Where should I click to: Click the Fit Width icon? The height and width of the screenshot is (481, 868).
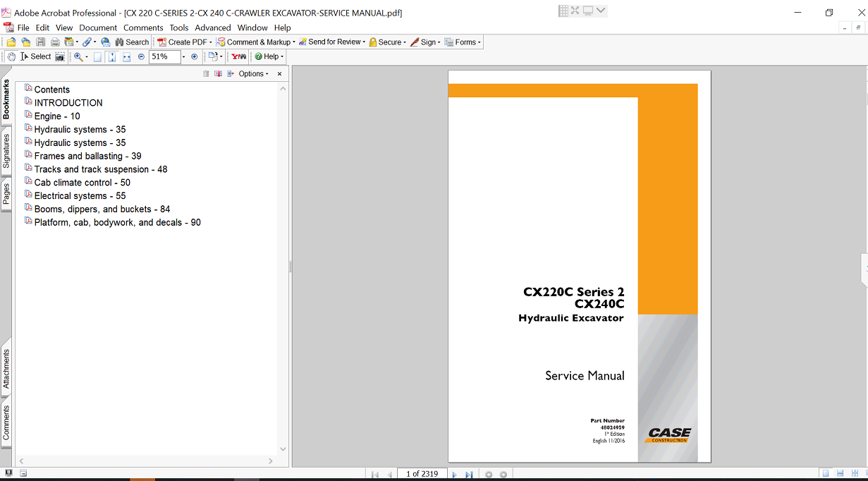(x=126, y=56)
